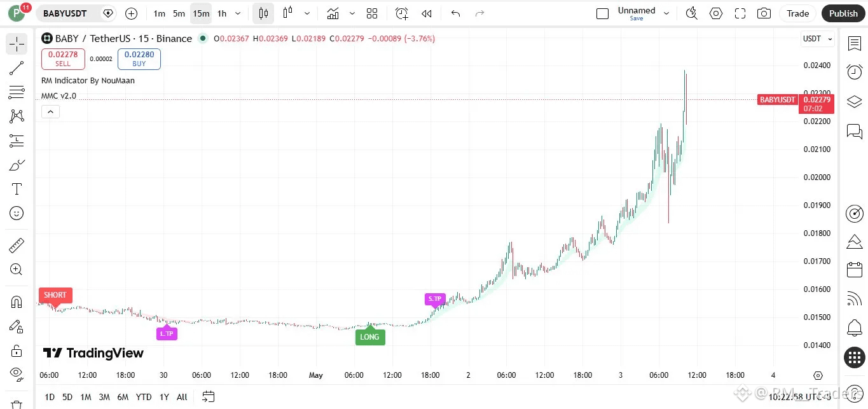Select the trend line drawing tool
Image resolution: width=868 pixels, height=409 pixels.
pos(17,68)
